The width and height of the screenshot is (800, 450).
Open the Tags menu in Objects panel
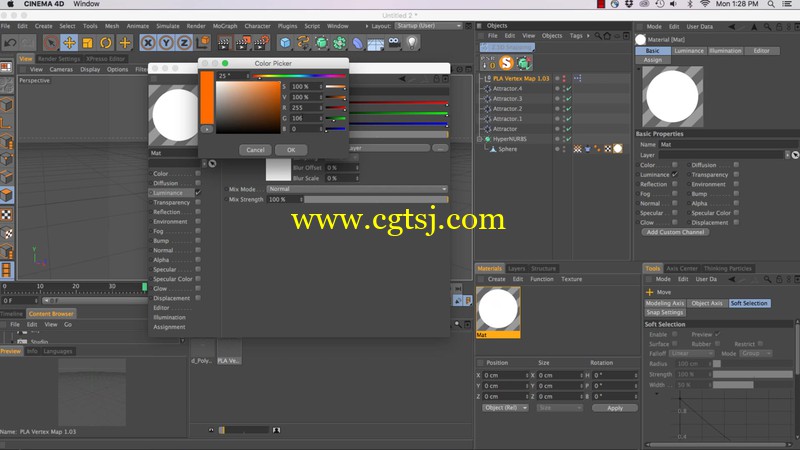click(x=576, y=36)
